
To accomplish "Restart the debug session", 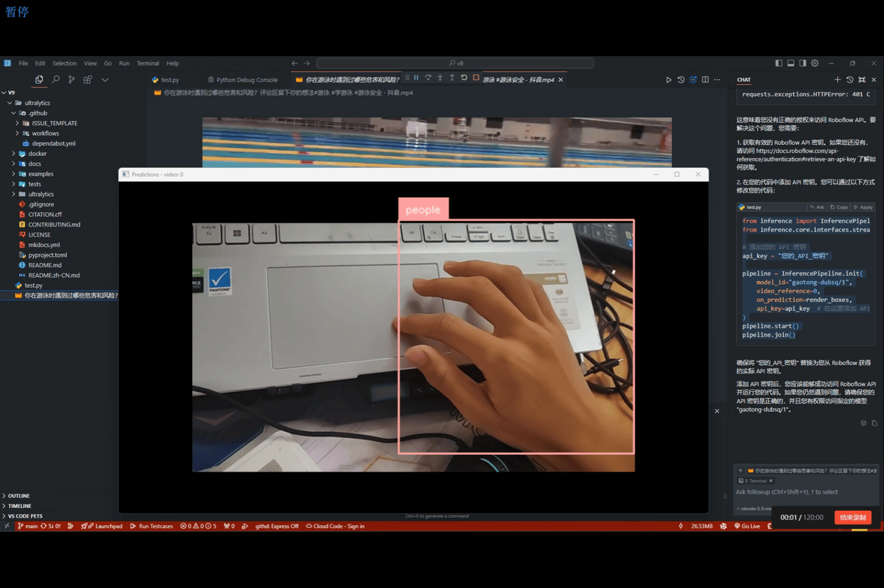I will click(x=464, y=78).
